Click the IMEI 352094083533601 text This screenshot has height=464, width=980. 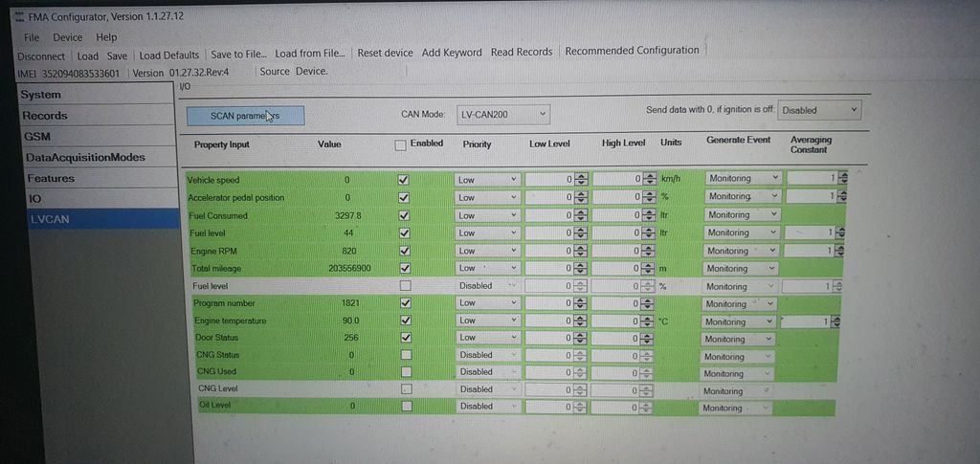tap(68, 73)
